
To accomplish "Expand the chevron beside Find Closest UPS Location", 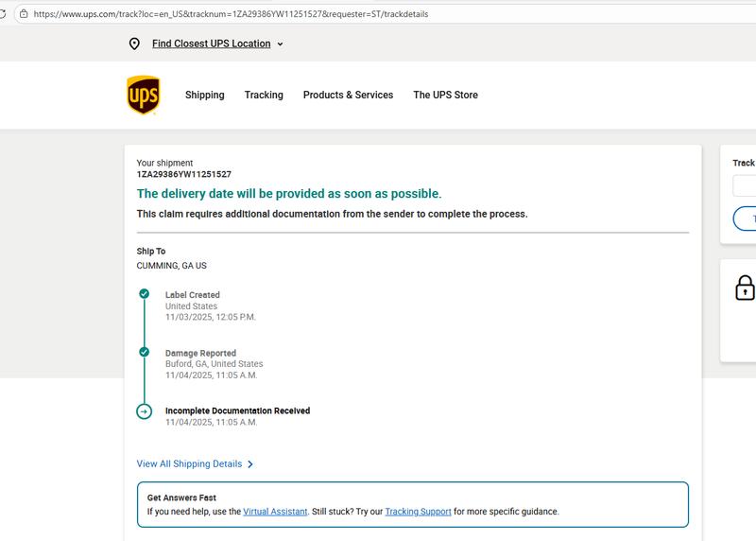I will (281, 44).
